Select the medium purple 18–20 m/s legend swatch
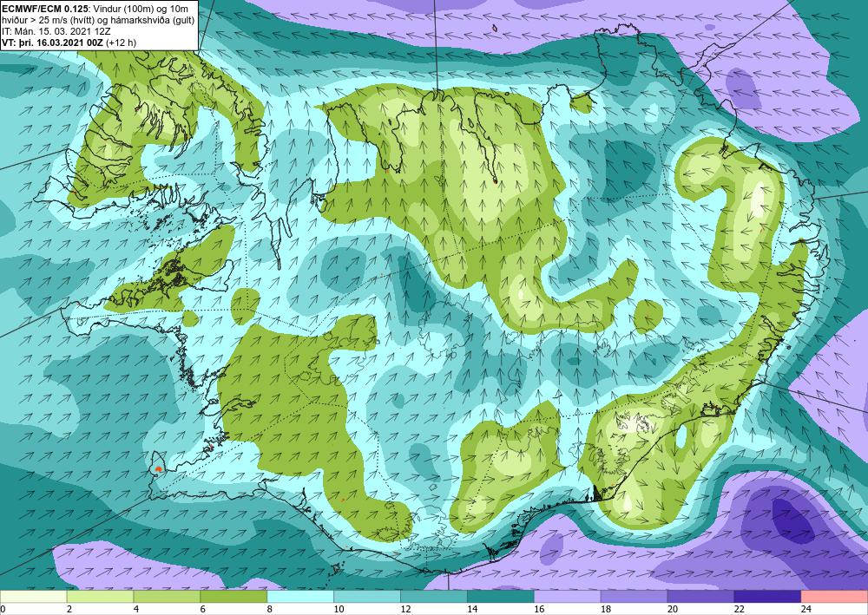 [634, 597]
